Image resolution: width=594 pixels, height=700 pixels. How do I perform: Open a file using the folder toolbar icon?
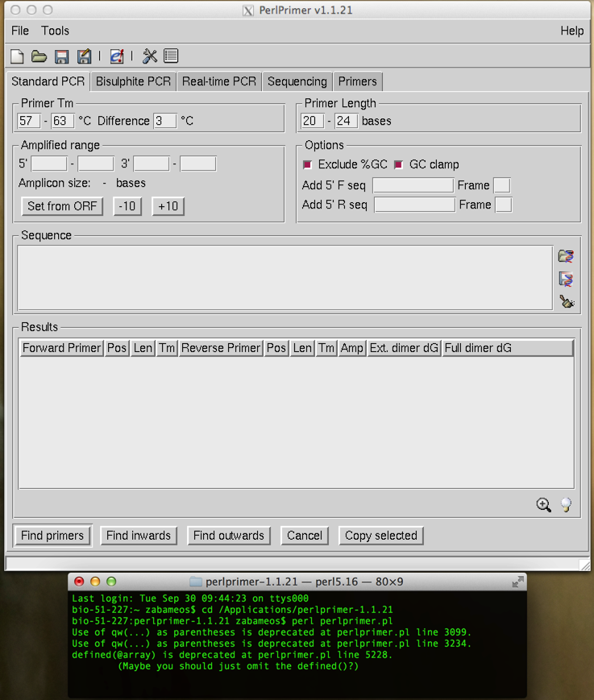click(39, 56)
